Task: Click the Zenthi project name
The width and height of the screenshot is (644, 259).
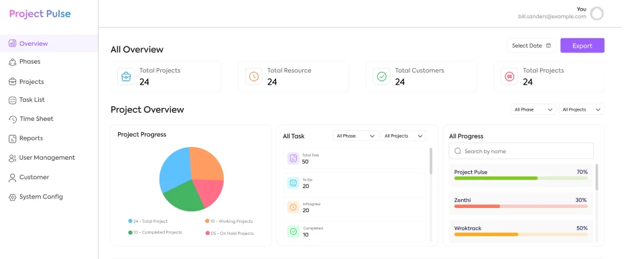Action: coord(462,200)
